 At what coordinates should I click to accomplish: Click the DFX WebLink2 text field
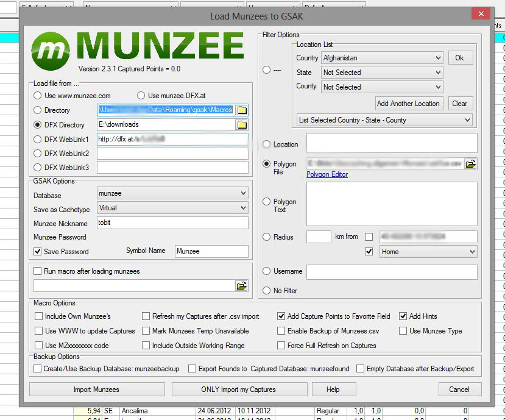pos(172,154)
